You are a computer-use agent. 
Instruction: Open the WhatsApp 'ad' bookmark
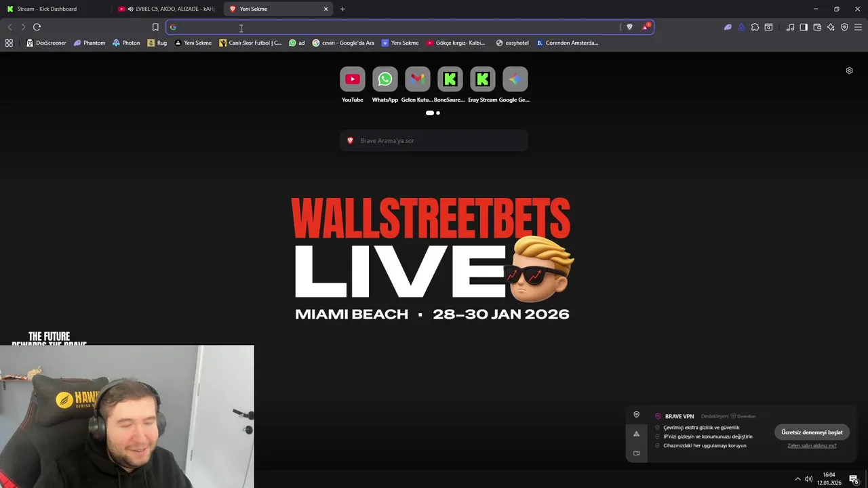pyautogui.click(x=297, y=43)
